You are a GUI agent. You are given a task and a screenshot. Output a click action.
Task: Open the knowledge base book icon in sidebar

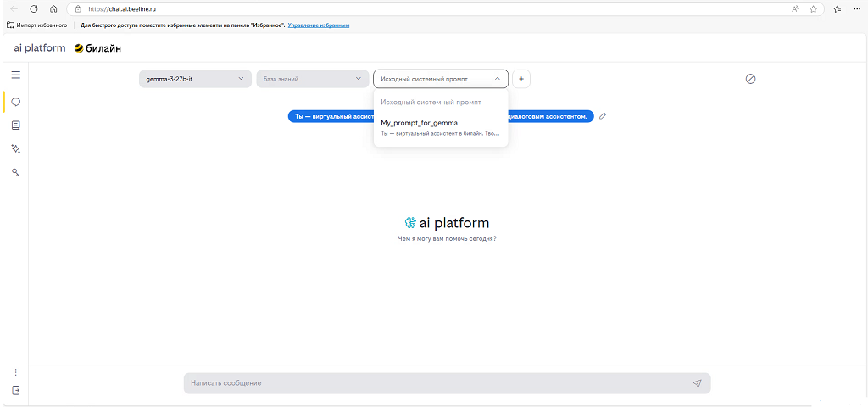pos(15,125)
